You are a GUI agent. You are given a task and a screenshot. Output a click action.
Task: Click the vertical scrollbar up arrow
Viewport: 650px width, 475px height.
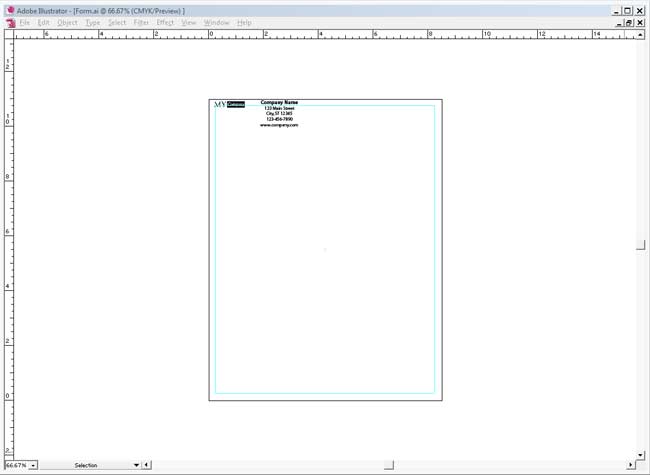pyautogui.click(x=640, y=35)
